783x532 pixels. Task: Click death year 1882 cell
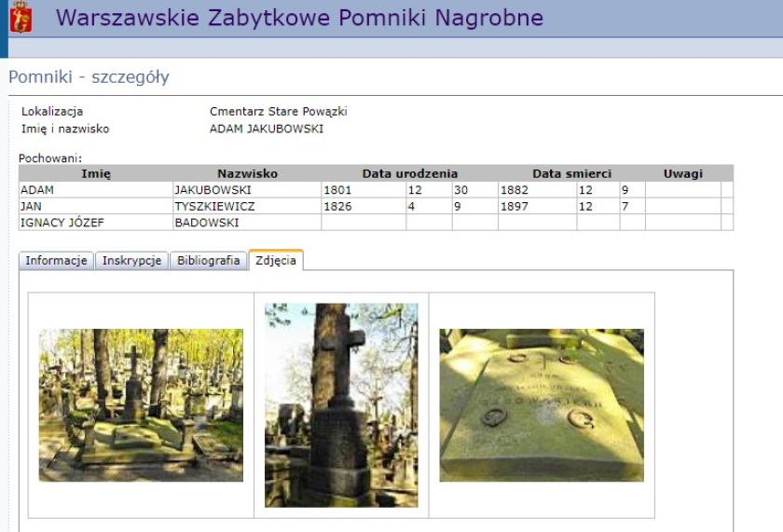[538, 190]
